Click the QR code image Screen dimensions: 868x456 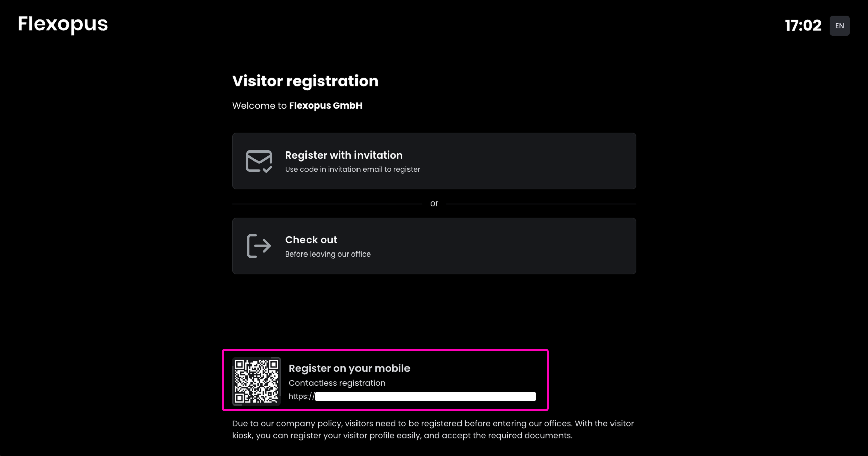(x=257, y=381)
